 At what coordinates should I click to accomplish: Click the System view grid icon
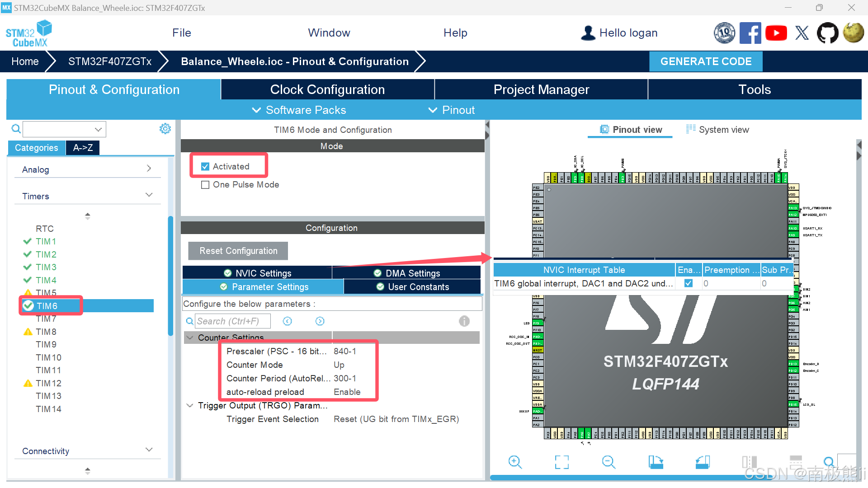click(691, 129)
